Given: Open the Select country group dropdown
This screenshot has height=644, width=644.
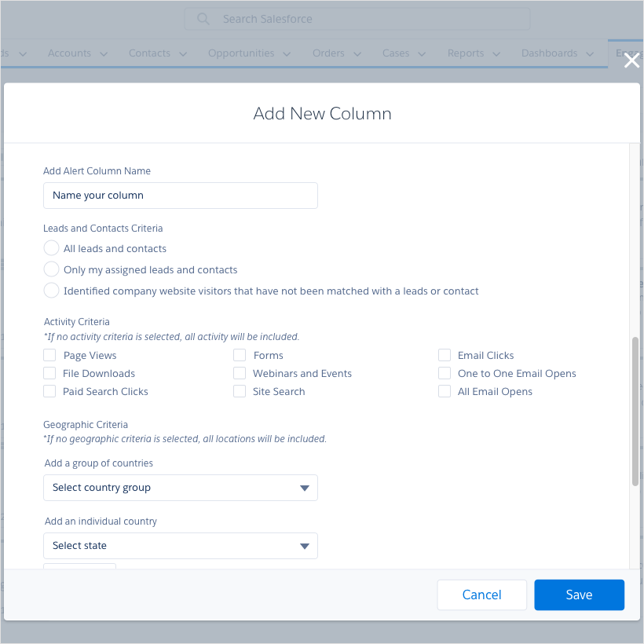Looking at the screenshot, I should pos(180,488).
